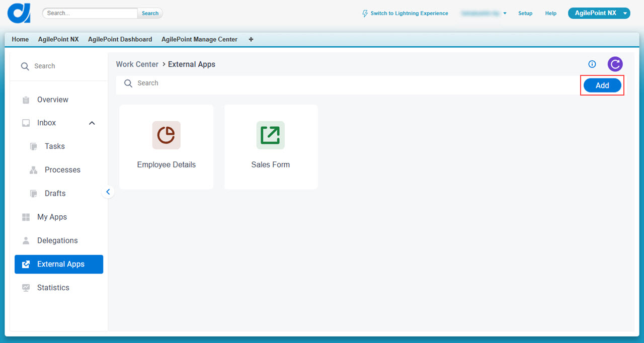The height and width of the screenshot is (343, 644).
Task: Click the plus icon to add tab
Action: coord(251,39)
